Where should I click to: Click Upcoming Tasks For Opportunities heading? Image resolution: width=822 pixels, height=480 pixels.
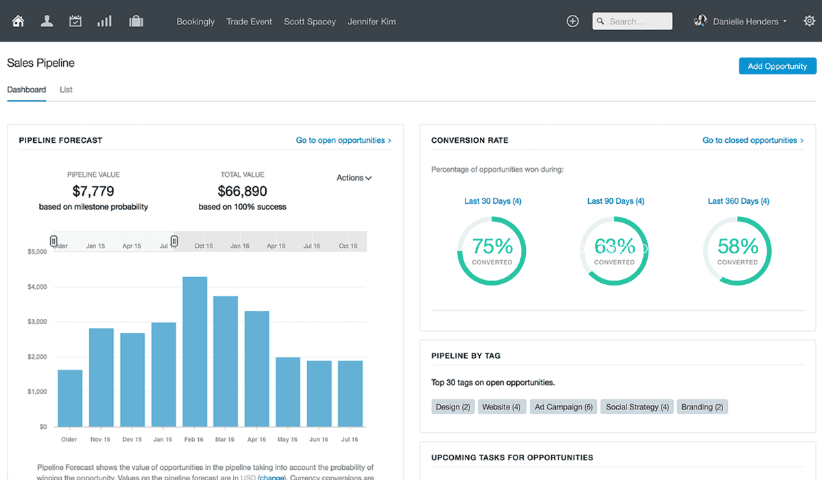(512, 457)
